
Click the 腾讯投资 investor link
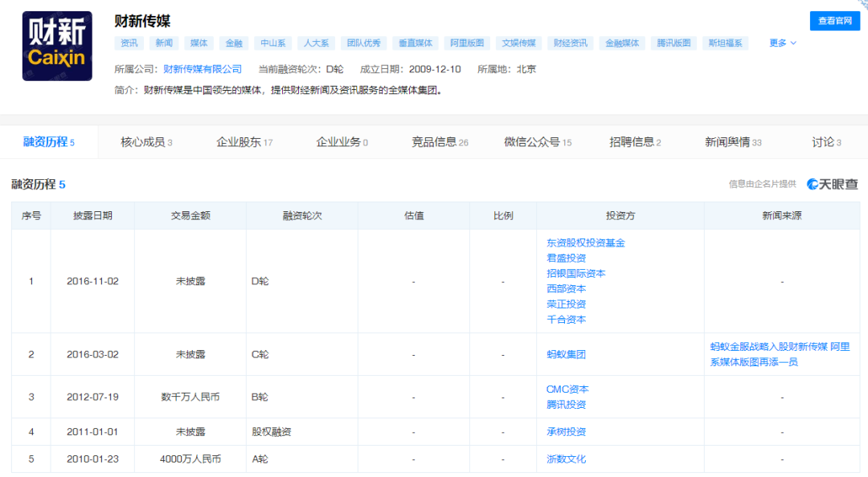tap(566, 405)
